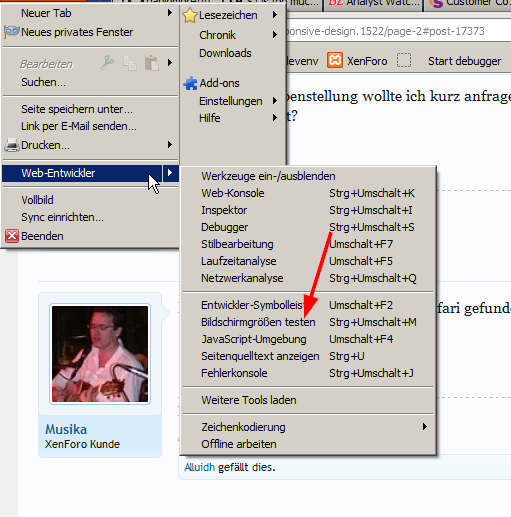Expand the Chronik submenu arrow
511x517 pixels.
coord(275,34)
